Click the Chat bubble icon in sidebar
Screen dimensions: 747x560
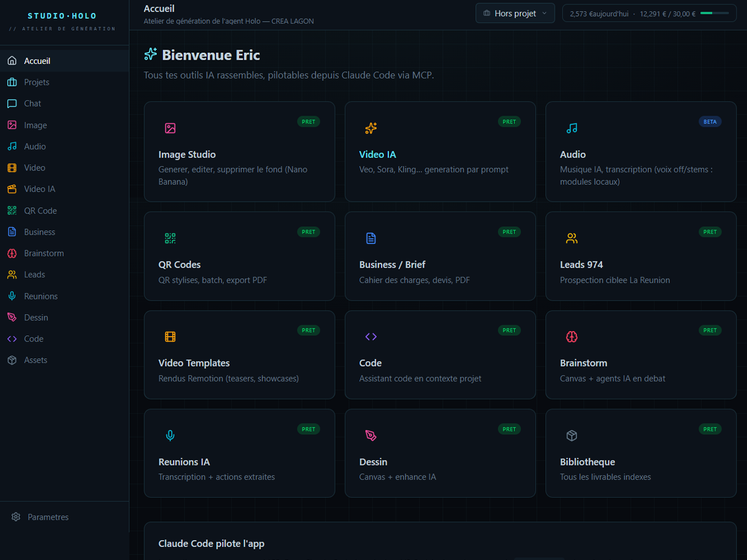point(12,103)
